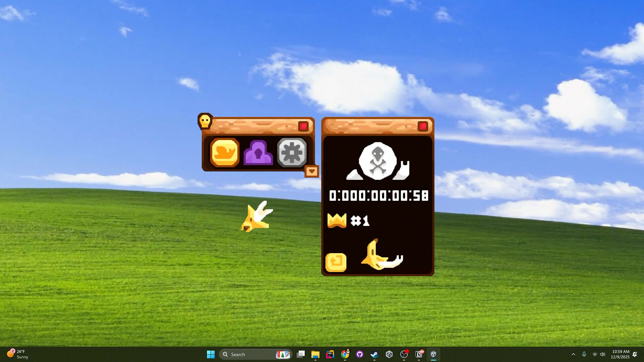
Task: Select the yellow bird icon in the toolbar
Action: click(224, 153)
